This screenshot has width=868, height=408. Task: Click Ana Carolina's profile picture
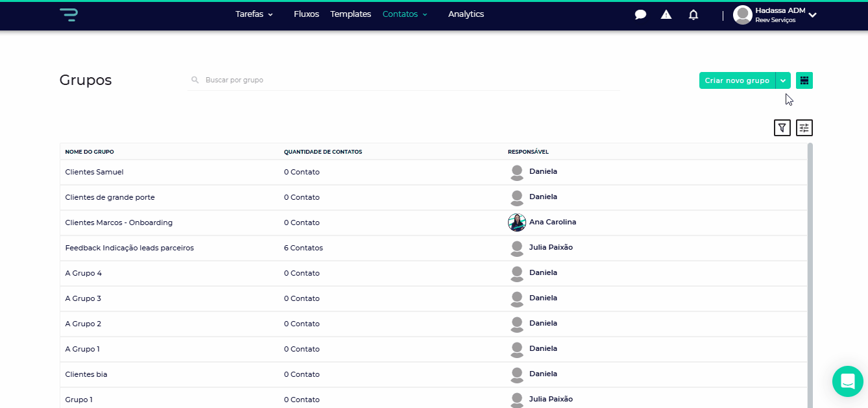click(517, 222)
